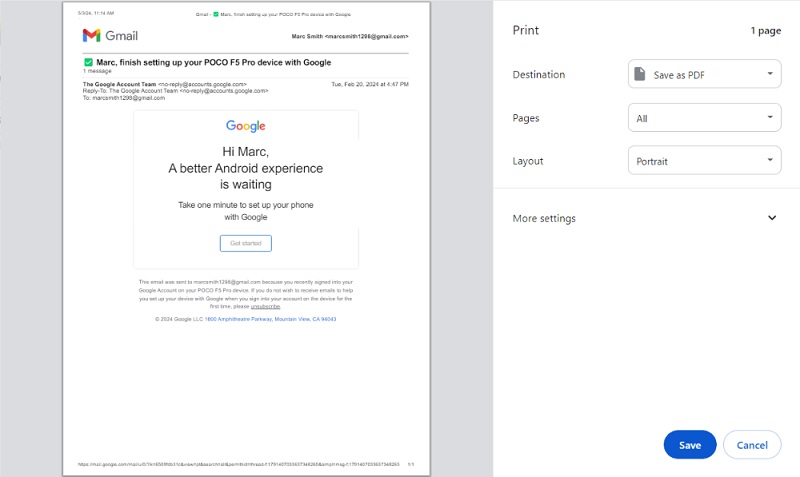Click the Save button

[690, 445]
